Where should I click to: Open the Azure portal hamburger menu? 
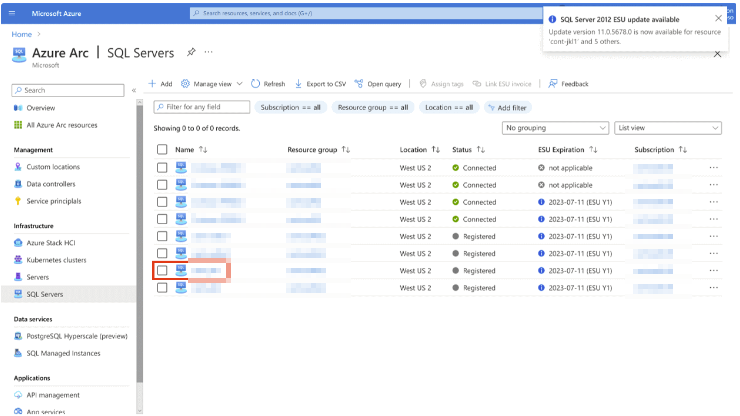[12, 13]
